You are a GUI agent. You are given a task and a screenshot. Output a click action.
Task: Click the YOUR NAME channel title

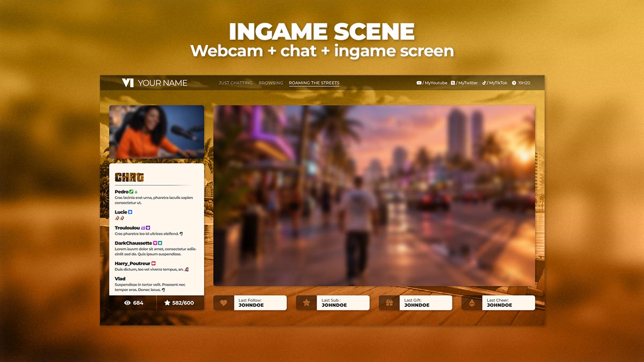[x=163, y=83]
